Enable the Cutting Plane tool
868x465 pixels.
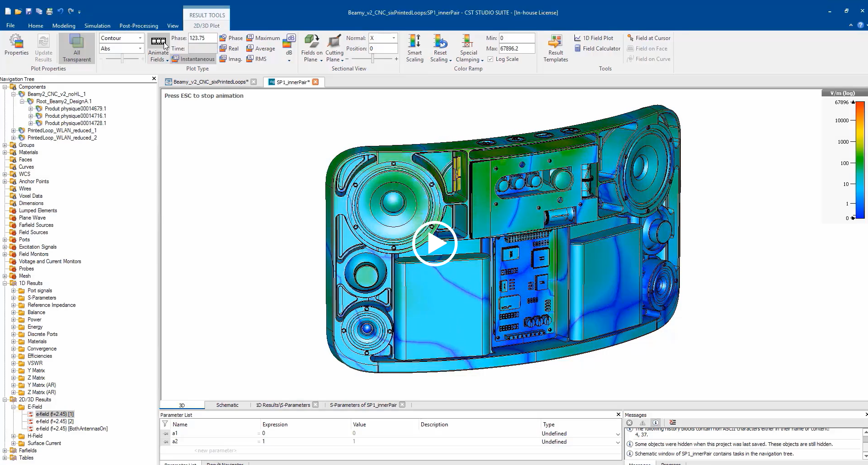[x=334, y=42]
